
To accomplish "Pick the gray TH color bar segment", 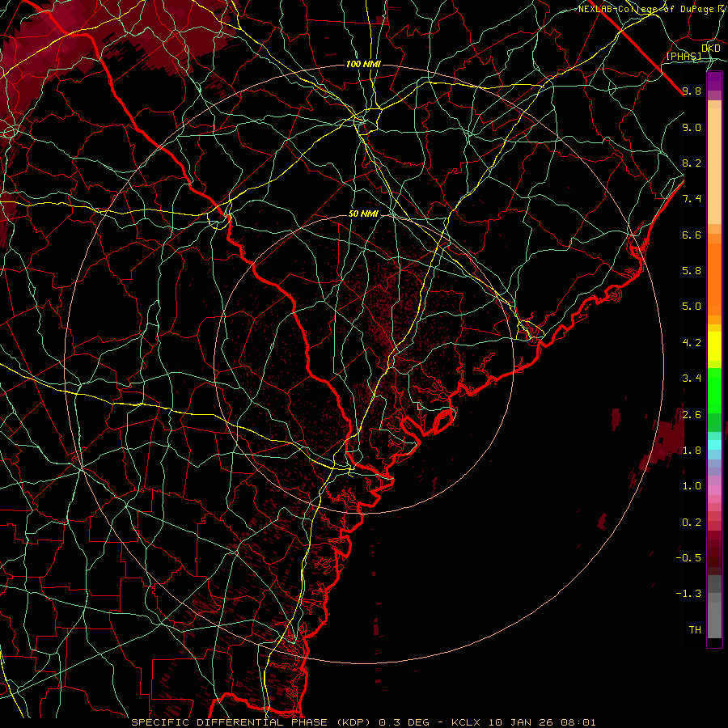I will [714, 620].
